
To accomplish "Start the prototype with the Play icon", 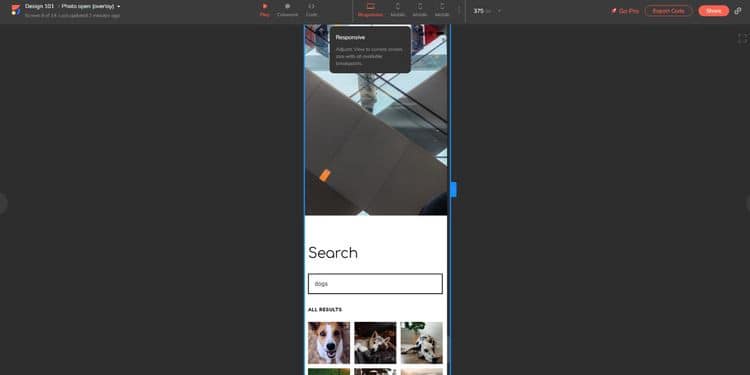I will tap(265, 10).
